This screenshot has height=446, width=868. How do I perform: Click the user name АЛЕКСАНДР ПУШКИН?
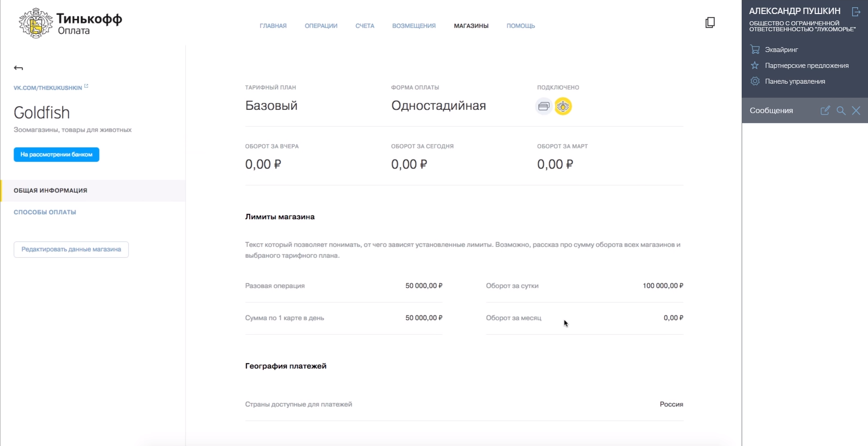coord(795,11)
